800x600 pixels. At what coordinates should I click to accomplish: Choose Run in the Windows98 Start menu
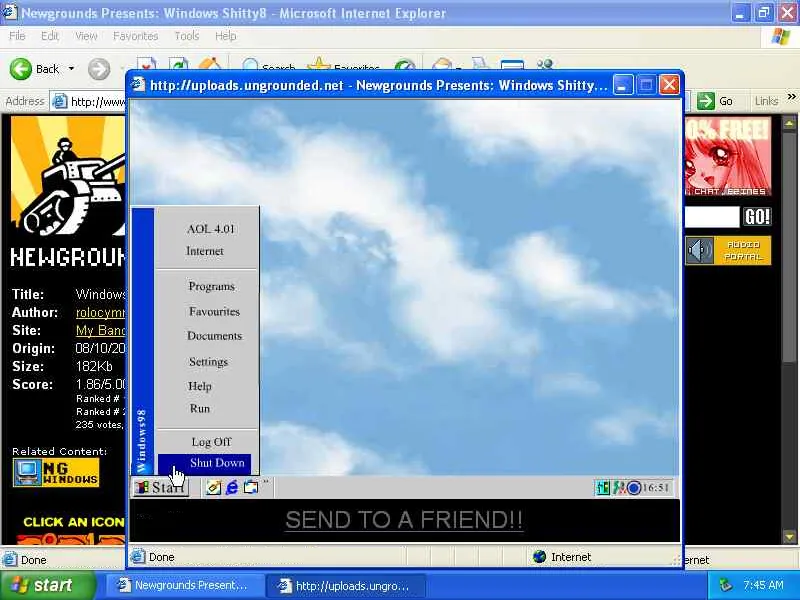click(x=199, y=409)
